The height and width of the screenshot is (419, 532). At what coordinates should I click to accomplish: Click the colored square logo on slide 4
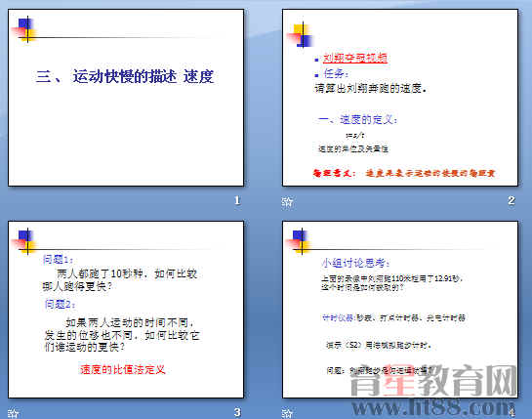coord(299,241)
